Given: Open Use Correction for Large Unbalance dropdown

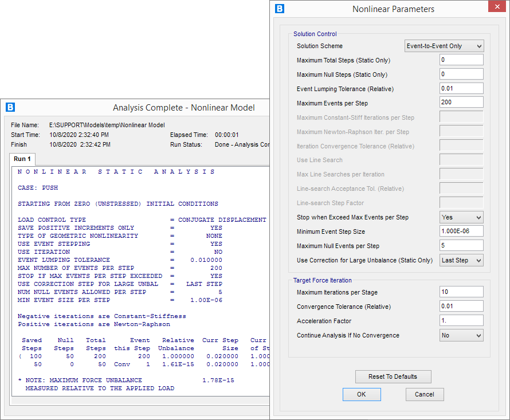Looking at the screenshot, I should (461, 260).
